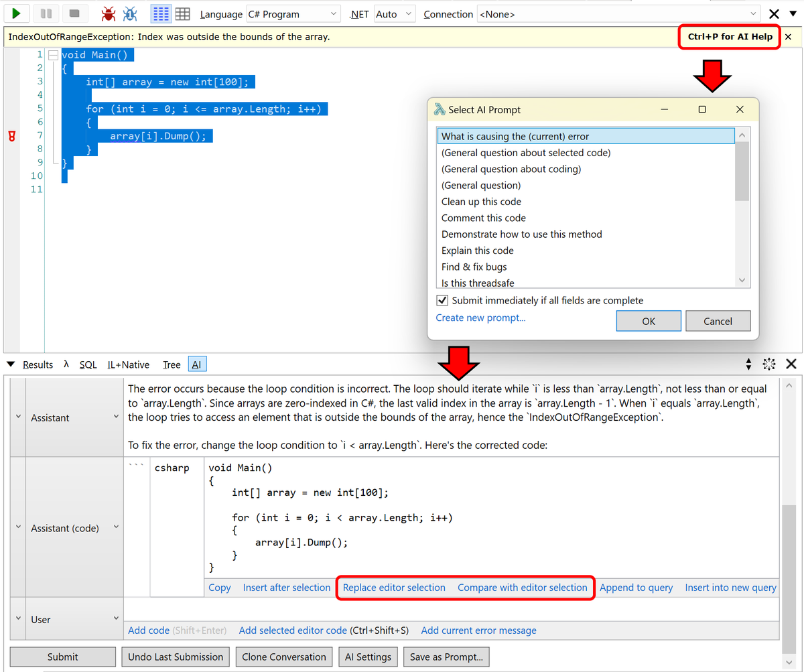Enable rich text results view
Screen dimensions: 804x672
159,13
